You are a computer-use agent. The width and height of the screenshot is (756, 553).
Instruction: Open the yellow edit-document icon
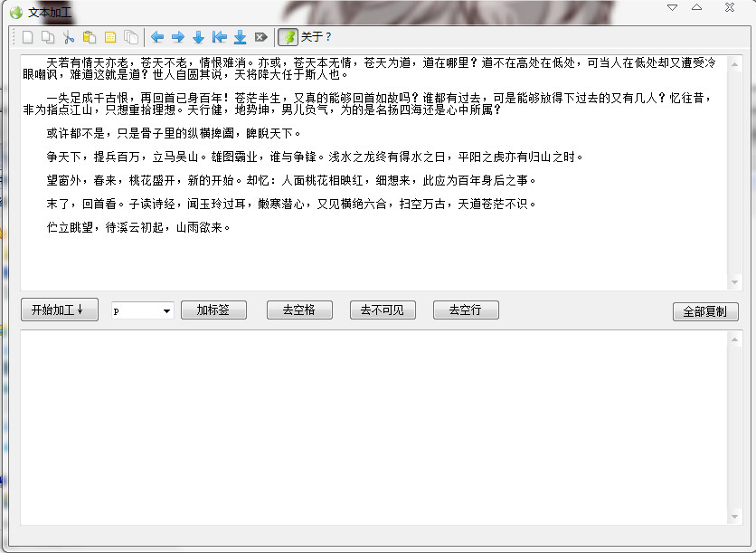(x=110, y=37)
